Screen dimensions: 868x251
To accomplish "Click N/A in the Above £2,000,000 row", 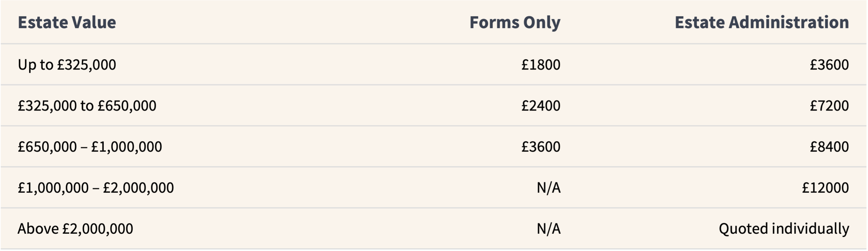I will pyautogui.click(x=549, y=229).
